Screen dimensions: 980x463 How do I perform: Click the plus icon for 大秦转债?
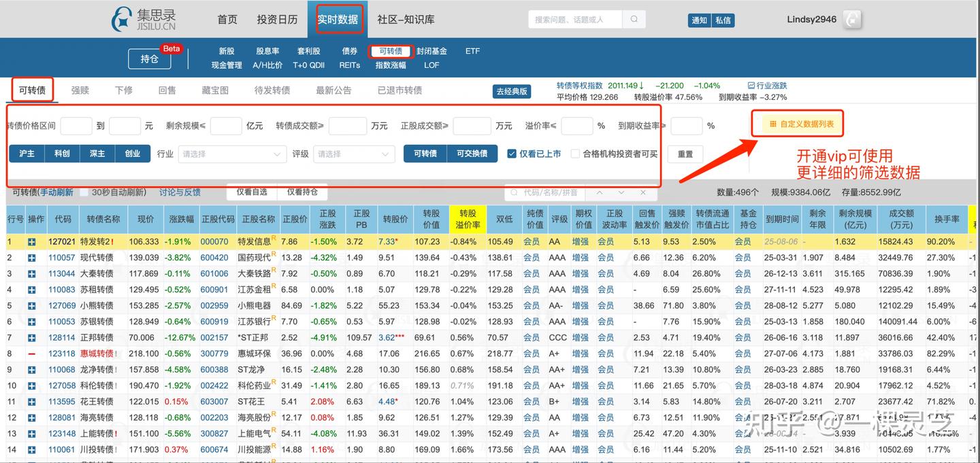[x=32, y=274]
